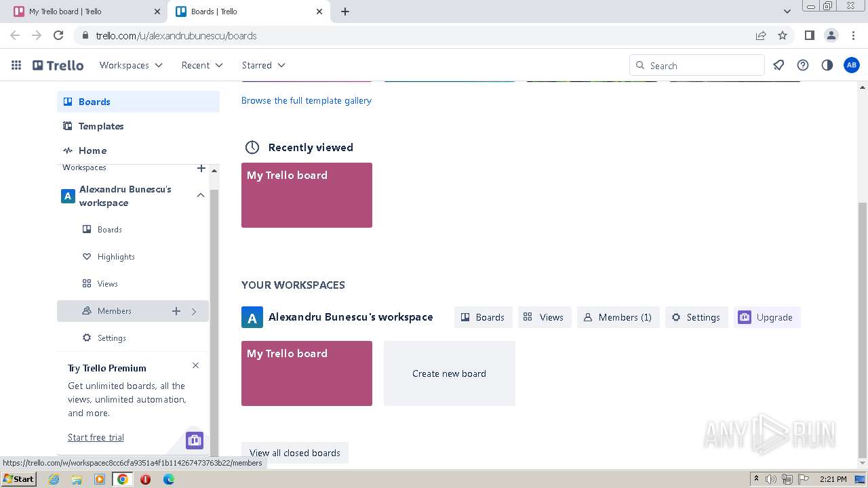Launch Internet Explorer from taskbar
The height and width of the screenshot is (488, 868).
point(54,479)
